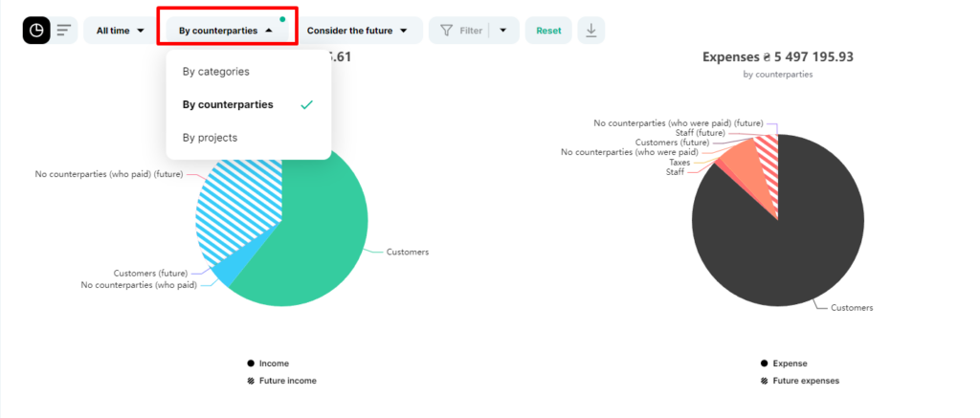This screenshot has height=418, width=980.
Task: Click 'by counterparties' subtitle under Expenses
Action: pos(777,75)
